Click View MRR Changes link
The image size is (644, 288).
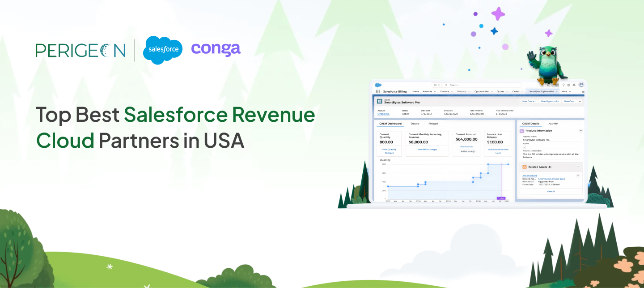coord(427,149)
